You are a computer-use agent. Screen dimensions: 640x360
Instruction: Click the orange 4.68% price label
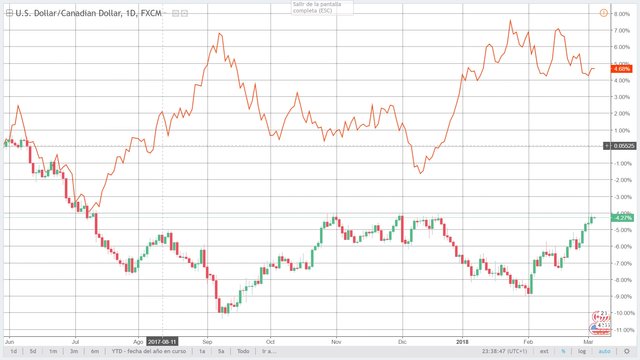pyautogui.click(x=622, y=69)
